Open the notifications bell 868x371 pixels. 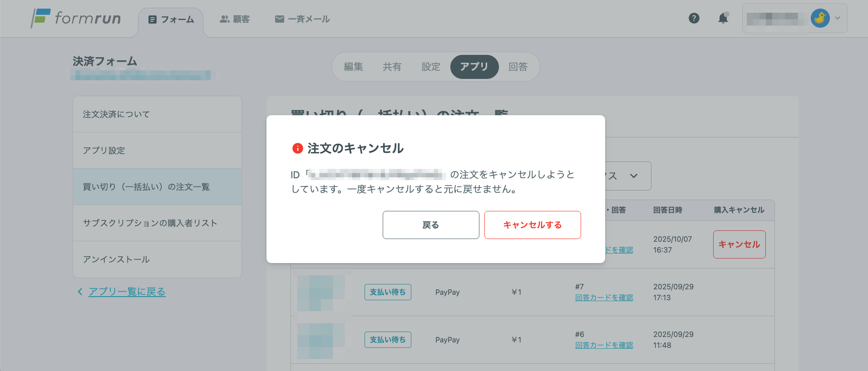[723, 18]
